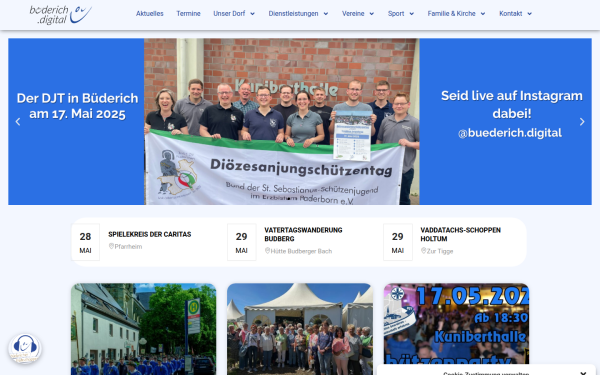Open the Familie & Kirche dropdown
This screenshot has height=375, width=600.
457,13
